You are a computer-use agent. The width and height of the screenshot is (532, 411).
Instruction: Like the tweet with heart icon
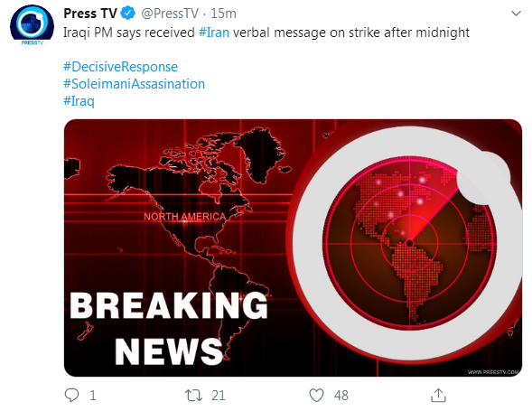click(316, 396)
